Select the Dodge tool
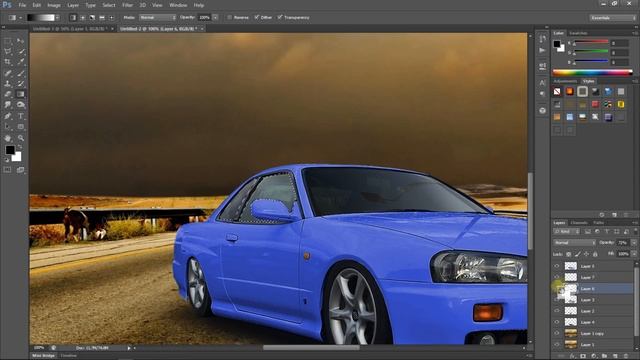The width and height of the screenshot is (640, 360). tap(20, 105)
